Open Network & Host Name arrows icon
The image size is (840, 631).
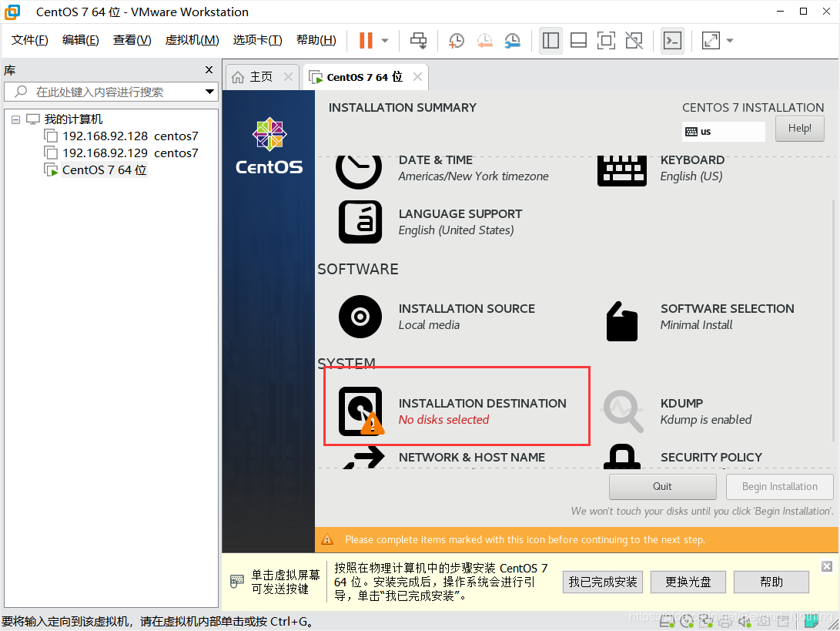[364, 458]
